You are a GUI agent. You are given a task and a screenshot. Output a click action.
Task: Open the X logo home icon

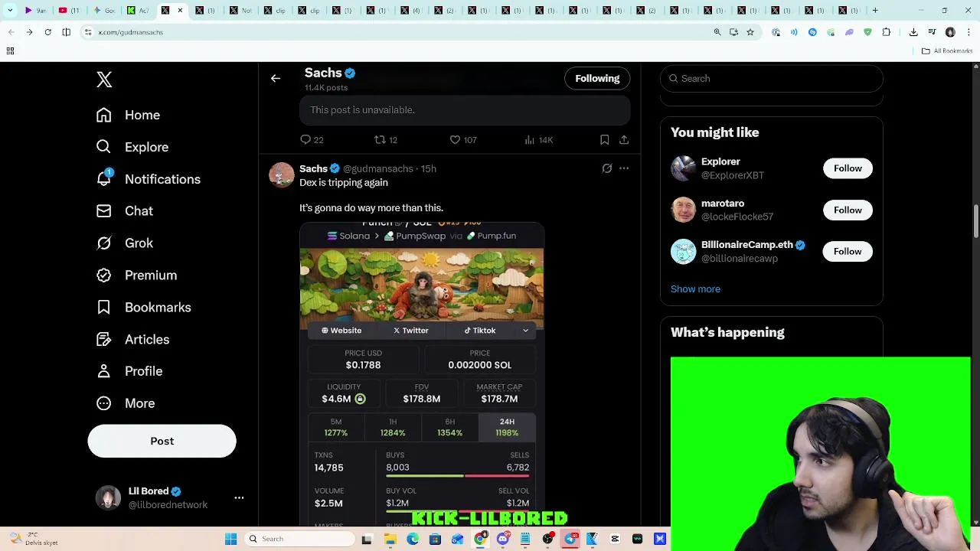coord(104,79)
